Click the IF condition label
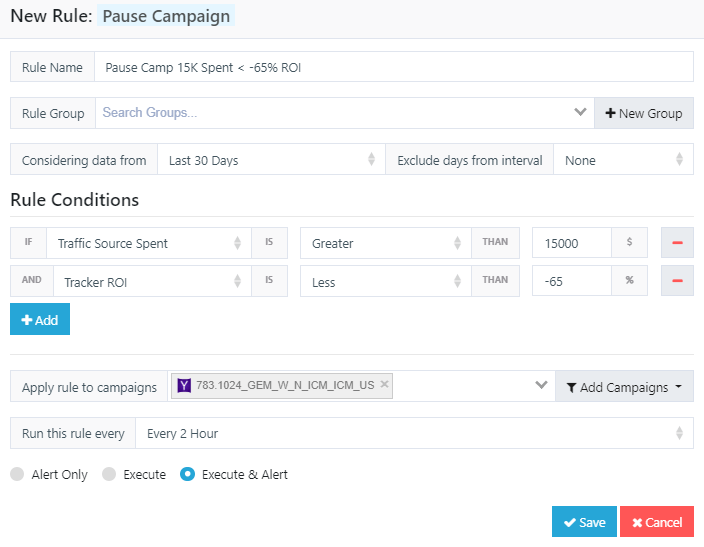 [28, 243]
